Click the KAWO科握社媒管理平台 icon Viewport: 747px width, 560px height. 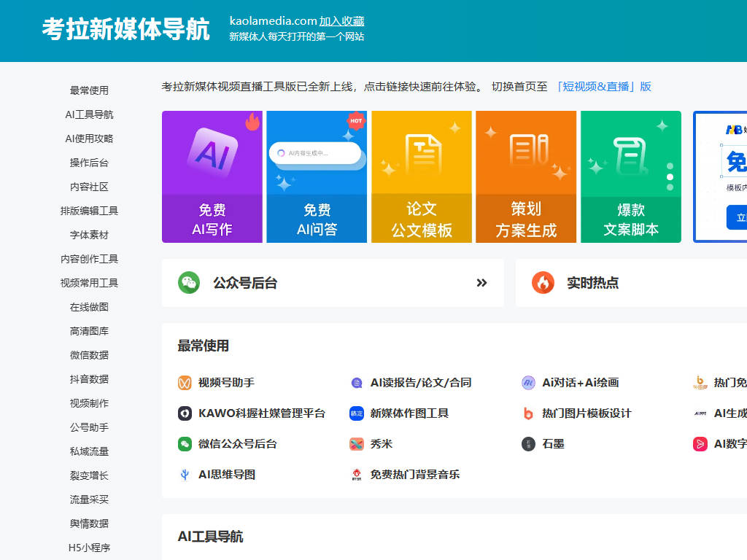point(185,413)
